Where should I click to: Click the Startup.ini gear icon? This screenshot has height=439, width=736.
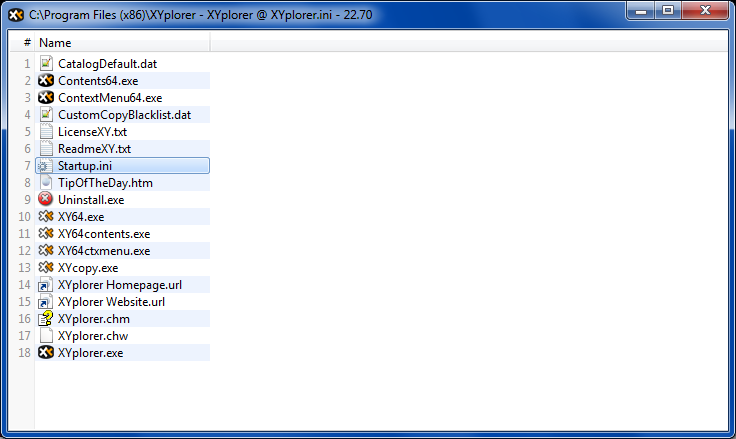(45, 166)
